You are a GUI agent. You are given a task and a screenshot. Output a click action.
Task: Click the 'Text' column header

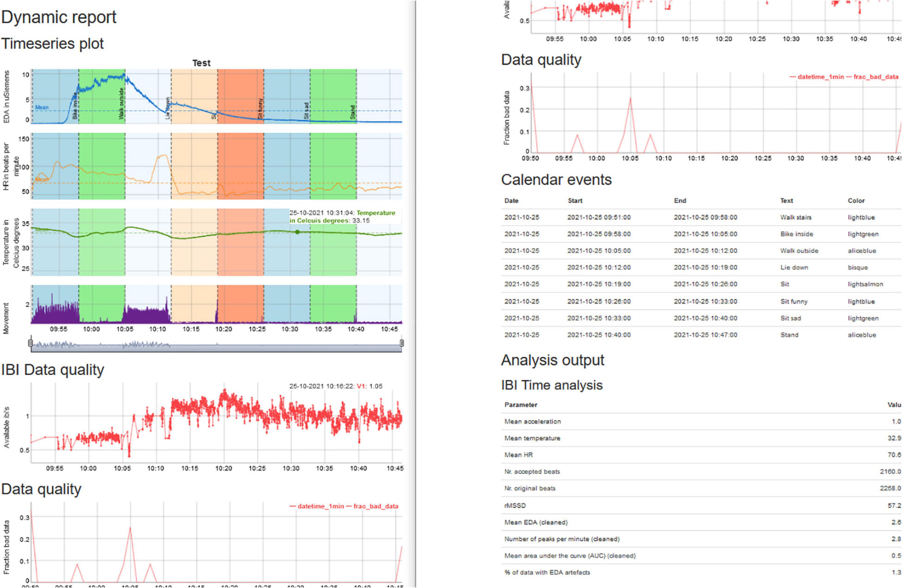point(786,200)
